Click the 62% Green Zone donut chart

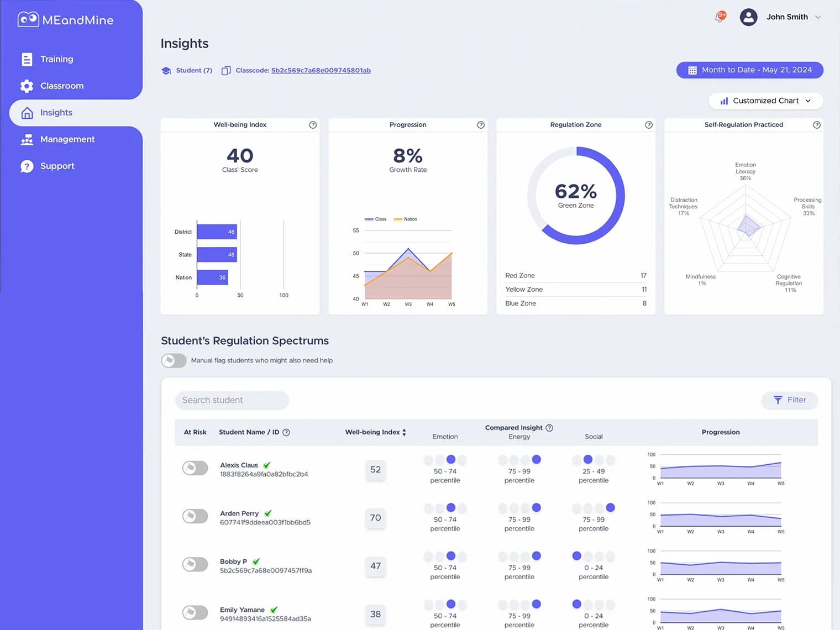576,195
